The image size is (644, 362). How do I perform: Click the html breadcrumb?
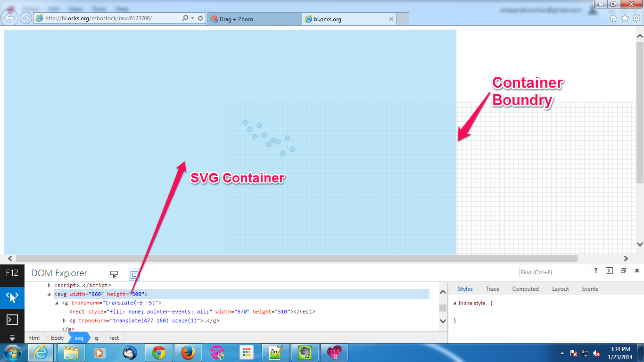click(x=34, y=337)
